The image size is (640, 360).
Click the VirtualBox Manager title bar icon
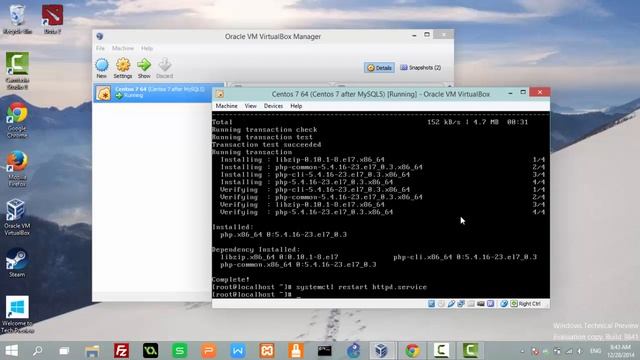click(x=100, y=36)
